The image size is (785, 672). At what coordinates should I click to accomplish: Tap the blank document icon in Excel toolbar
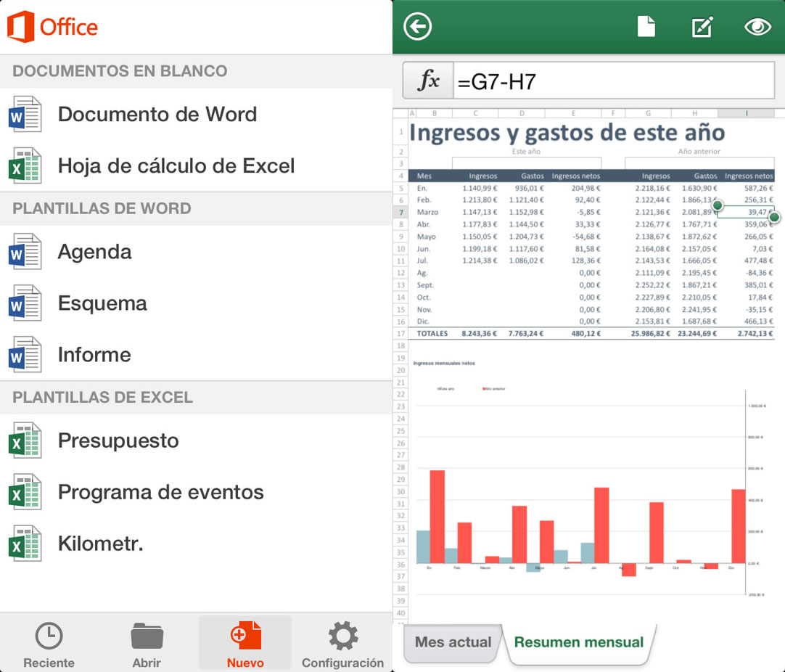pos(646,27)
